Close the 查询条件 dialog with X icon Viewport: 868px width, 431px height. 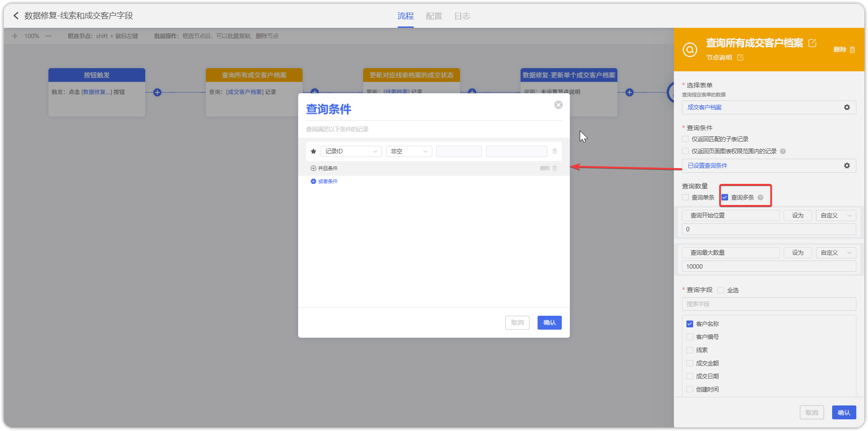point(558,105)
